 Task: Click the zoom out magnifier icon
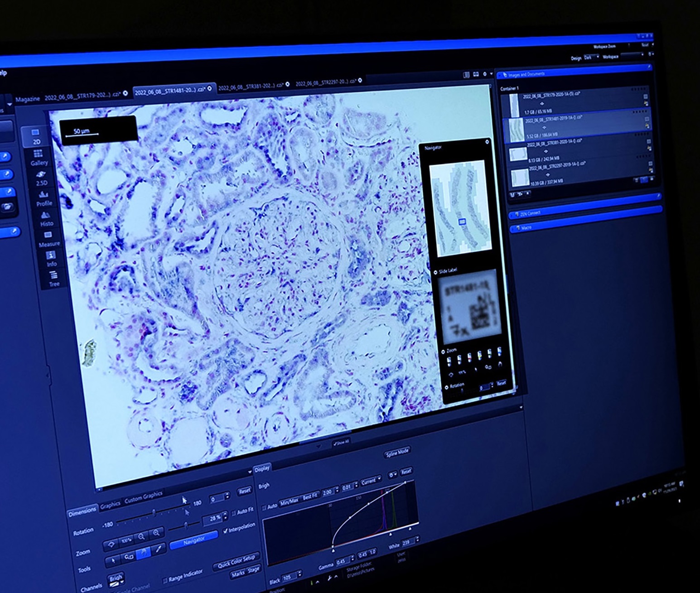coord(141,536)
